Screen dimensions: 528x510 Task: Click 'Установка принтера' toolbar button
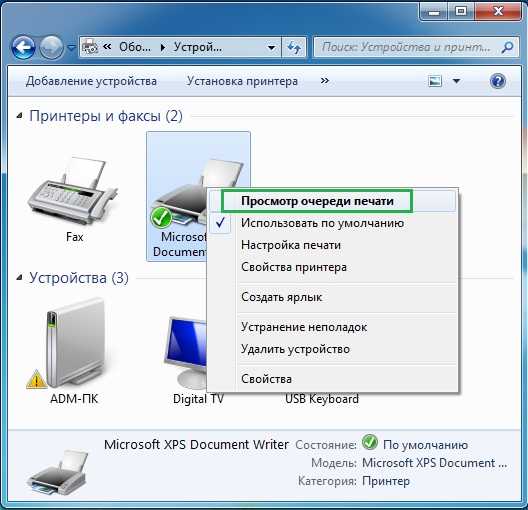242,81
